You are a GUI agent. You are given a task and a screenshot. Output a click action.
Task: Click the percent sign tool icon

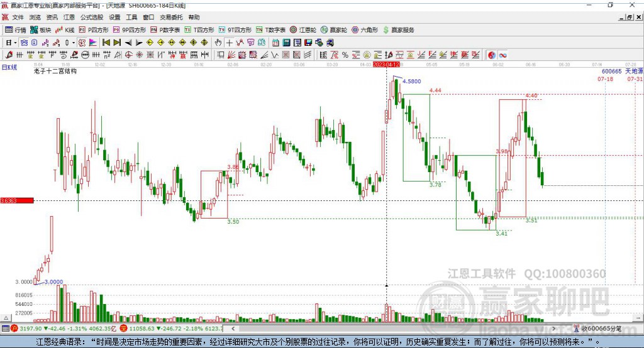[x=345, y=55]
